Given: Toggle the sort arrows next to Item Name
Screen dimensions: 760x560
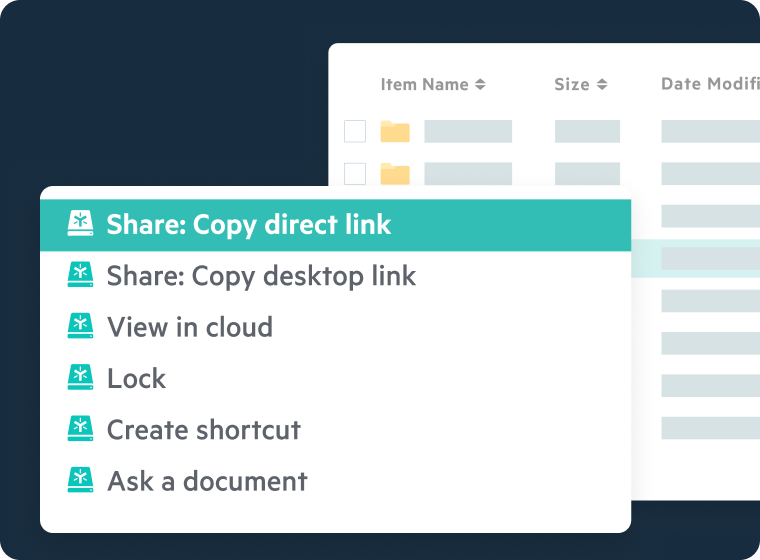Looking at the screenshot, I should pyautogui.click(x=480, y=85).
